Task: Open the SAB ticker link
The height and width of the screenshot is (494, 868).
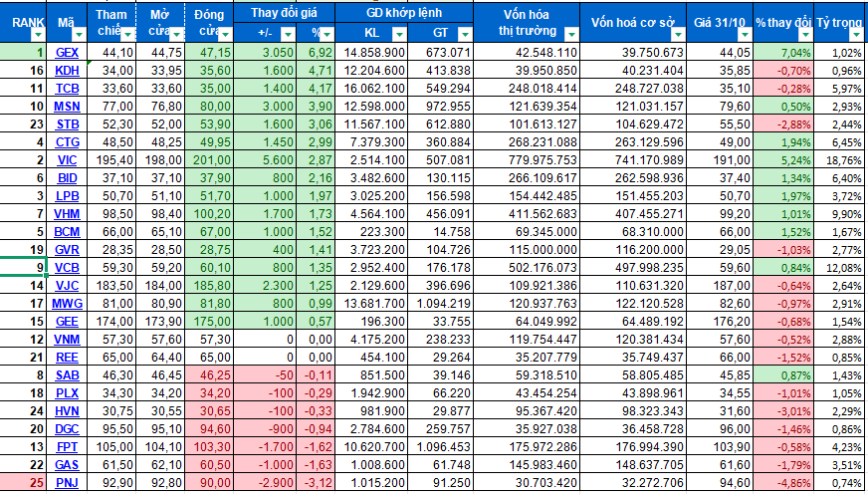Action: 68,375
